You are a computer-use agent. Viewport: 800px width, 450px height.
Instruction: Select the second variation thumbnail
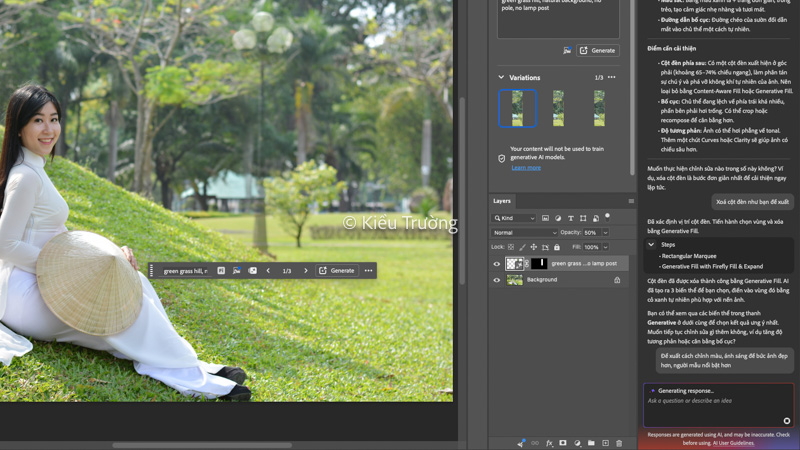(x=558, y=108)
